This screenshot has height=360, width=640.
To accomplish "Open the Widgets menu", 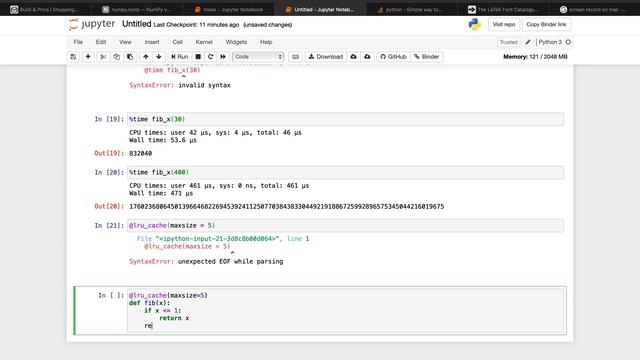I will pos(236,42).
